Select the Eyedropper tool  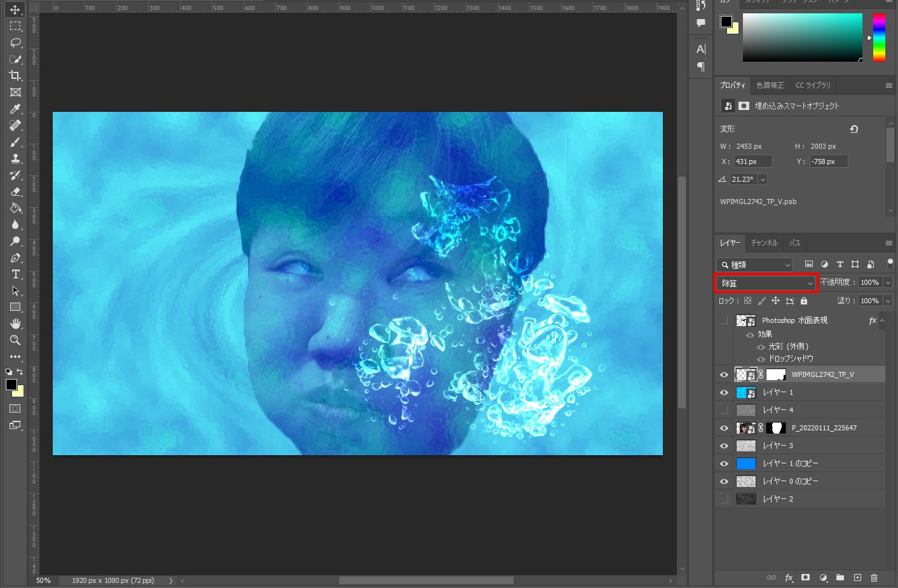pyautogui.click(x=15, y=109)
